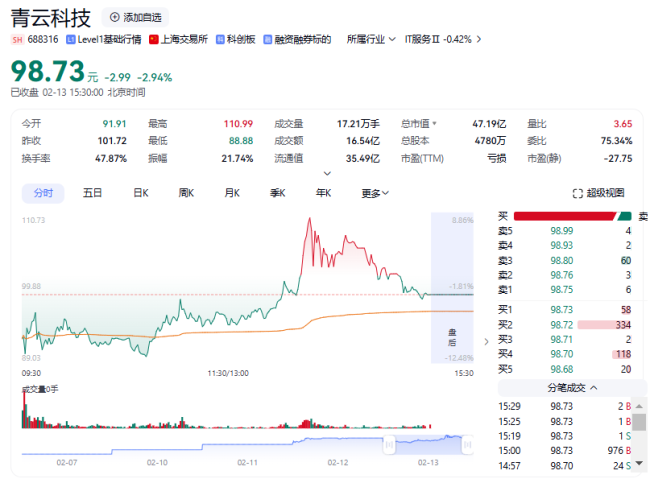Open 超级视图 full-screen view
This screenshot has width=650, height=483.
pos(598,193)
